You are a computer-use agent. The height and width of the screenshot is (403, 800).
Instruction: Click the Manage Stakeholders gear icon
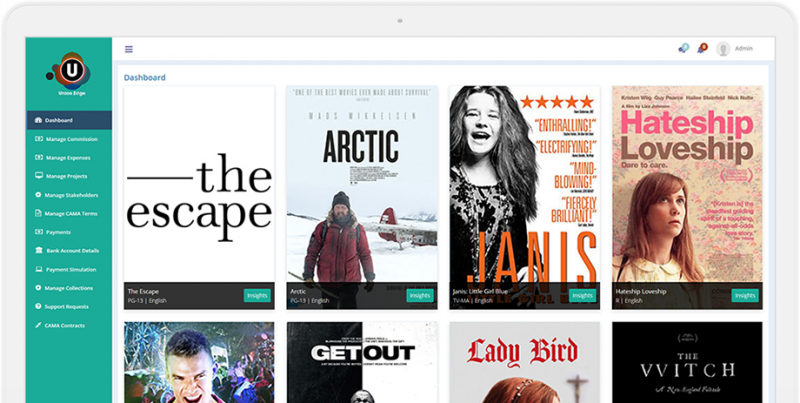[x=39, y=194]
